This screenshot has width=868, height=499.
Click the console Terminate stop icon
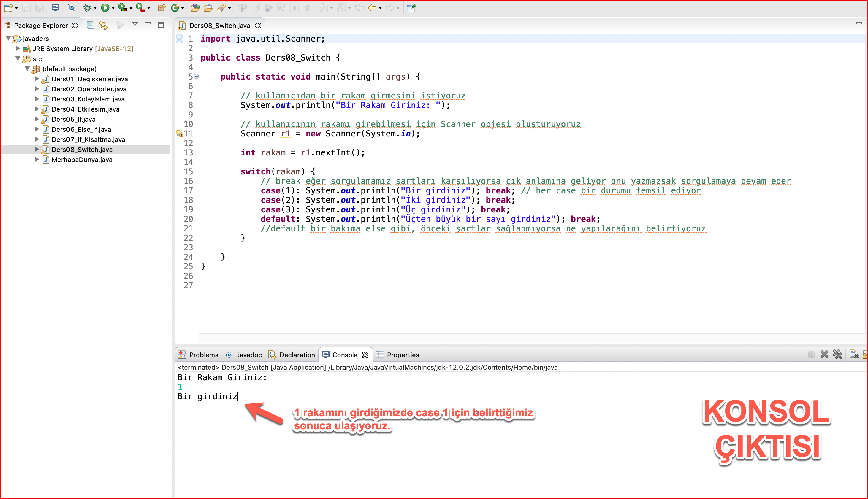(x=811, y=354)
